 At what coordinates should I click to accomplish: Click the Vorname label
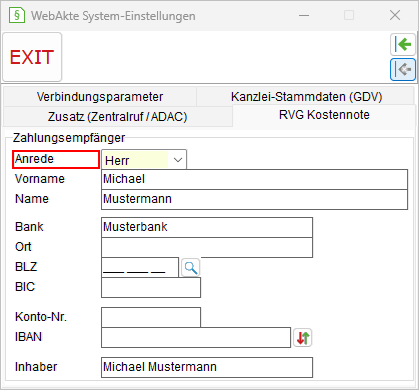[40, 179]
